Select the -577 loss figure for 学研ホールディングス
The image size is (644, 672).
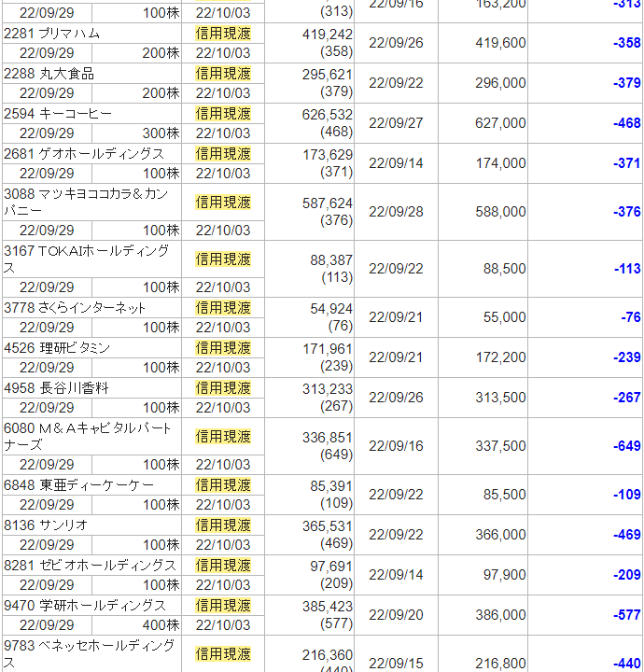pyautogui.click(x=627, y=615)
